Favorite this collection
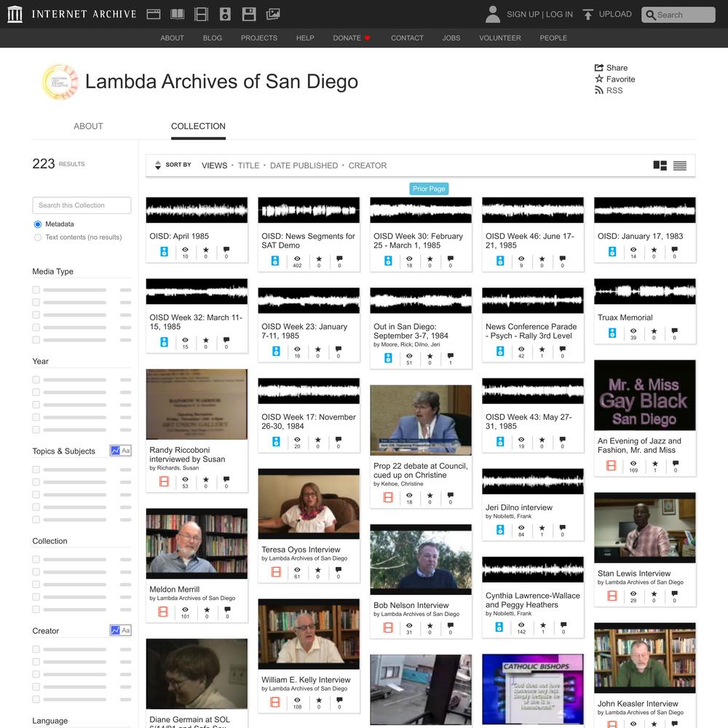This screenshot has width=728, height=728. point(614,79)
